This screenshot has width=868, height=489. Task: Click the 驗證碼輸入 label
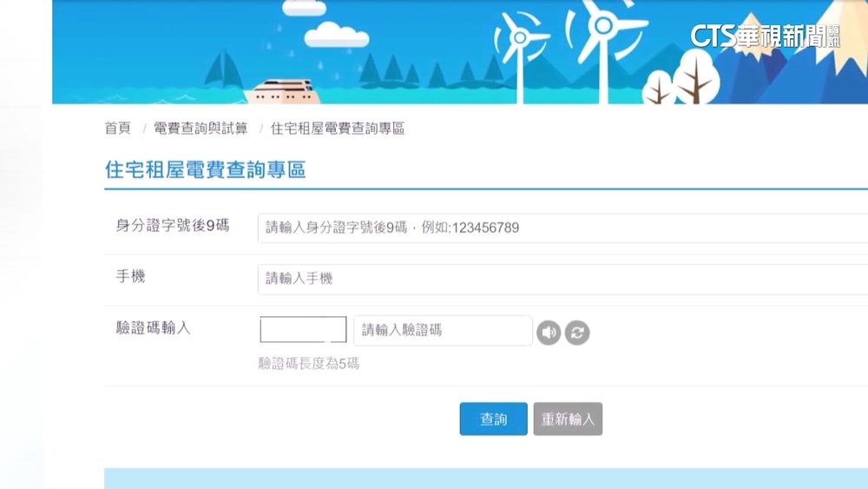tap(153, 327)
